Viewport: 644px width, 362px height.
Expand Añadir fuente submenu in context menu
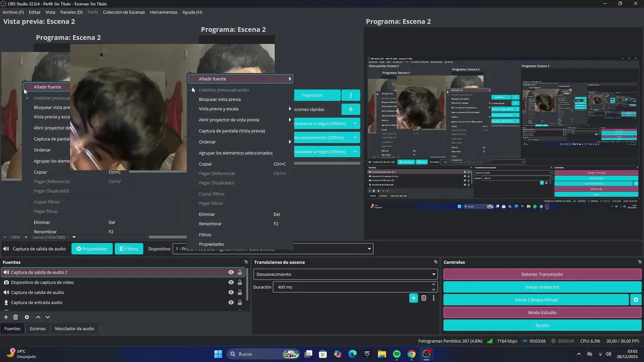pos(240,79)
